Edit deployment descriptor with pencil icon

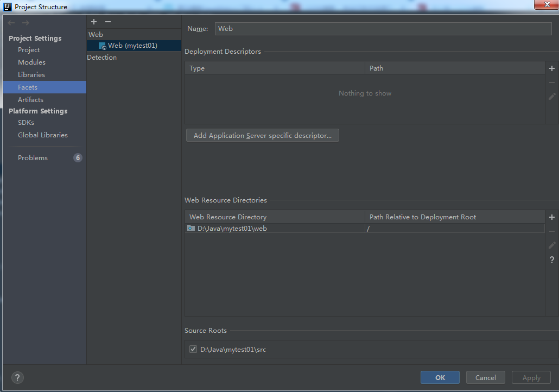pos(552,97)
